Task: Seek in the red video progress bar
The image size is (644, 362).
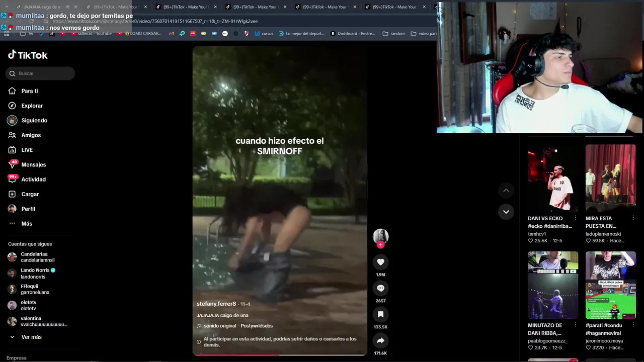Action: pos(279,355)
